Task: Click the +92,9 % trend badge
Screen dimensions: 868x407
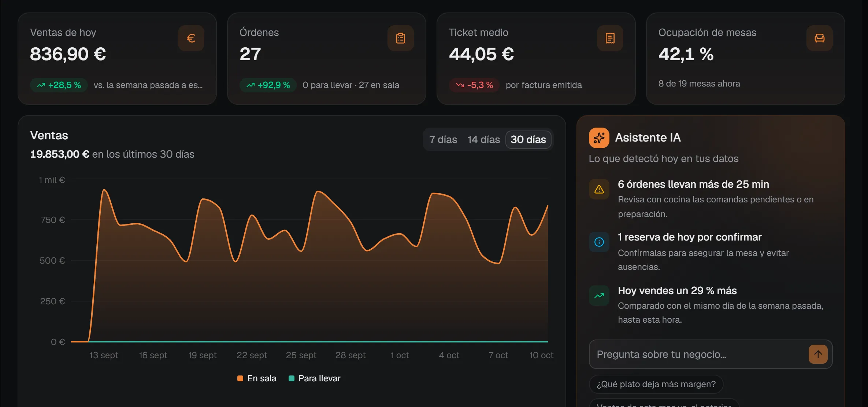Action: point(268,85)
